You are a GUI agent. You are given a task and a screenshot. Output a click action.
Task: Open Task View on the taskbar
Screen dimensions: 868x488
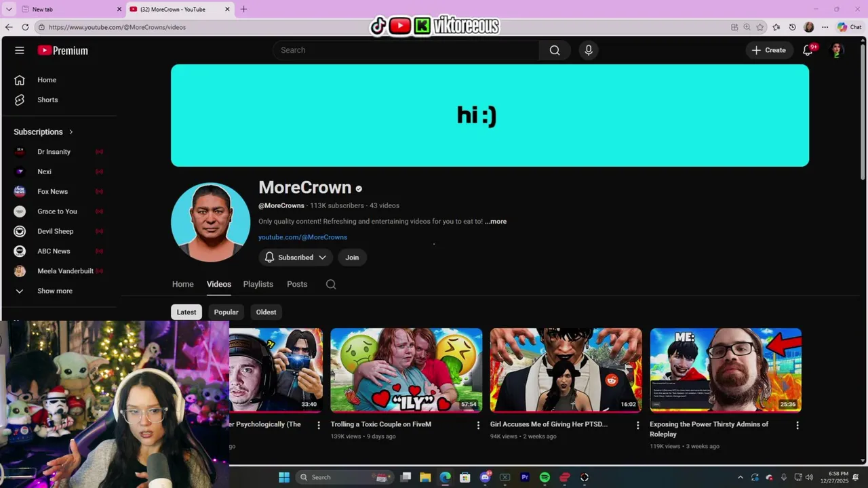pyautogui.click(x=406, y=477)
